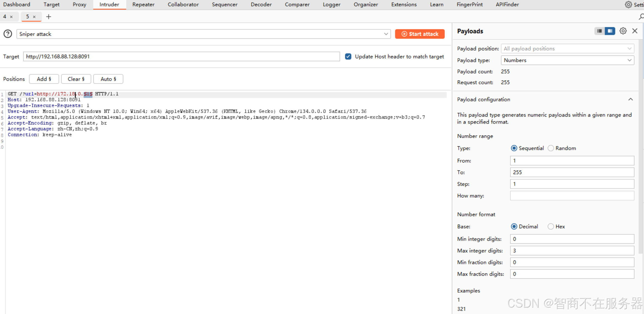The width and height of the screenshot is (644, 314).
Task: Toggle Update Host header checkbox
Action: pyautogui.click(x=348, y=56)
